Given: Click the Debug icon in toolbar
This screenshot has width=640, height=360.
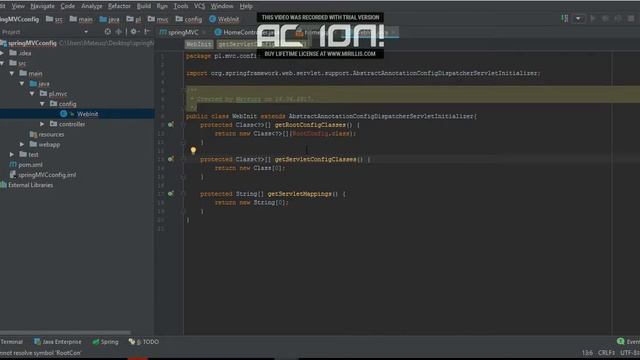Looking at the screenshot, I should [606, 18].
